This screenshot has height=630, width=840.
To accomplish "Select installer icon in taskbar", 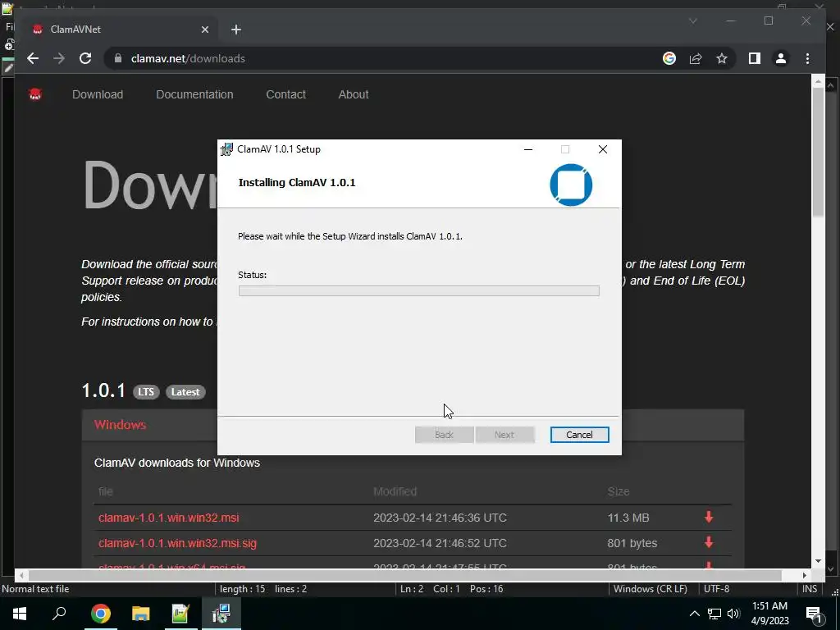I will click(221, 614).
